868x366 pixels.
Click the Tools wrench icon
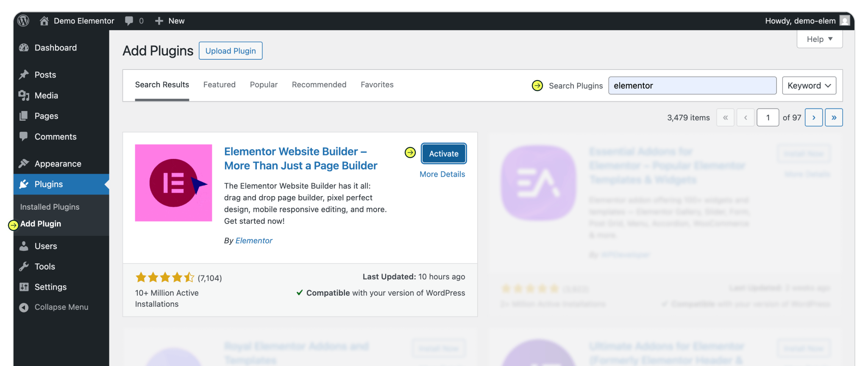tap(24, 266)
